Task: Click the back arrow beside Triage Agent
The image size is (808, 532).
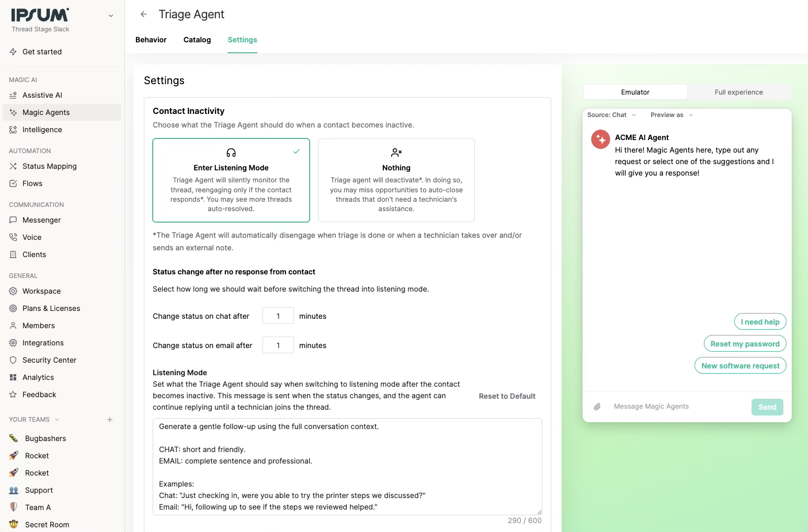Action: pyautogui.click(x=144, y=14)
